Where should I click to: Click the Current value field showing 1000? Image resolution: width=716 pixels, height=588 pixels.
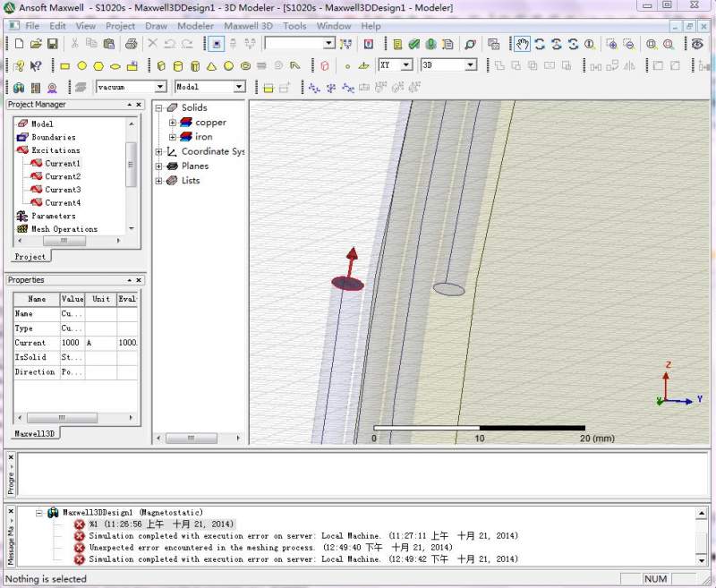tap(72, 343)
